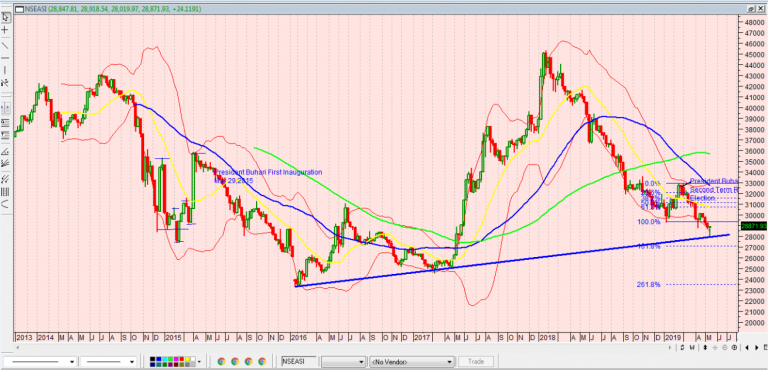Click the zoom in plus icon
The image size is (768, 370).
(x=715, y=347)
